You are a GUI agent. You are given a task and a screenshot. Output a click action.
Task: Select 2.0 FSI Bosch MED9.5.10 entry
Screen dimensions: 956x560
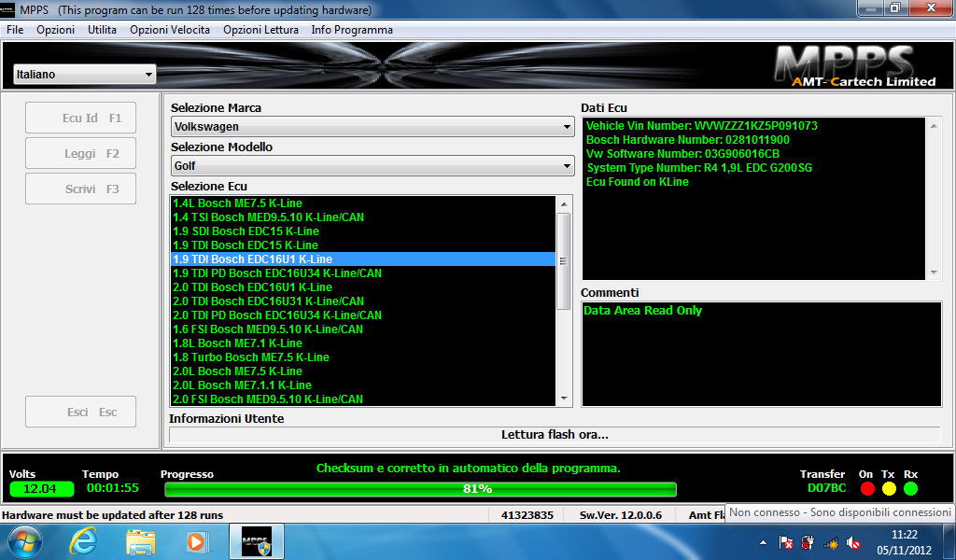pos(363,399)
